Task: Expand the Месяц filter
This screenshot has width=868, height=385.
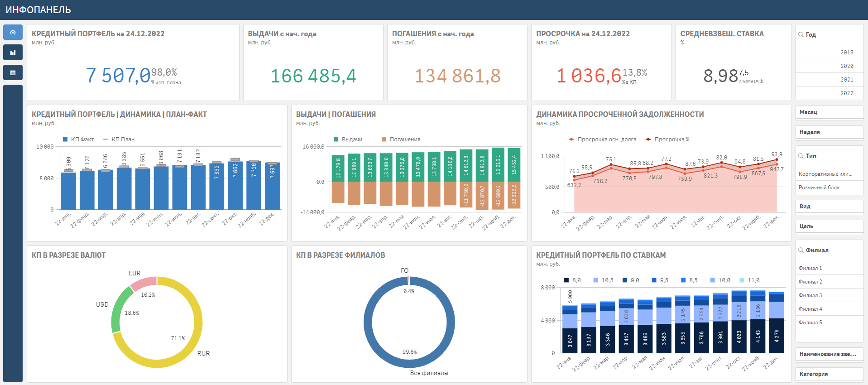Action: 830,112
